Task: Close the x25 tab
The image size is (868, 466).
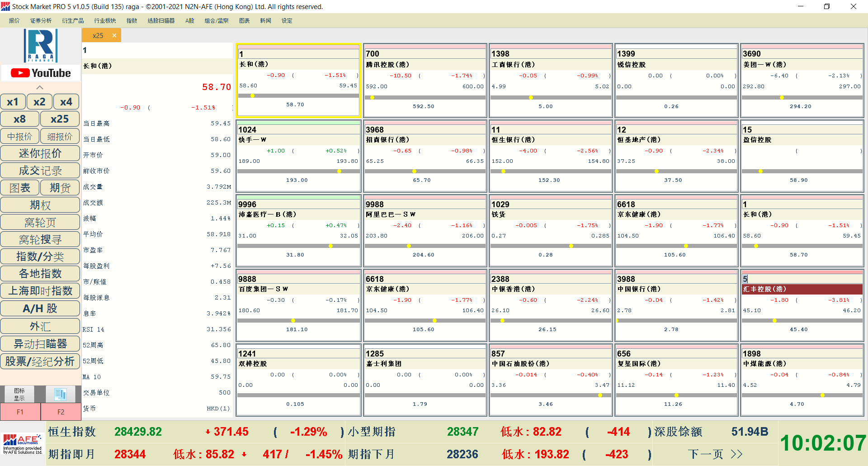Action: coord(114,35)
